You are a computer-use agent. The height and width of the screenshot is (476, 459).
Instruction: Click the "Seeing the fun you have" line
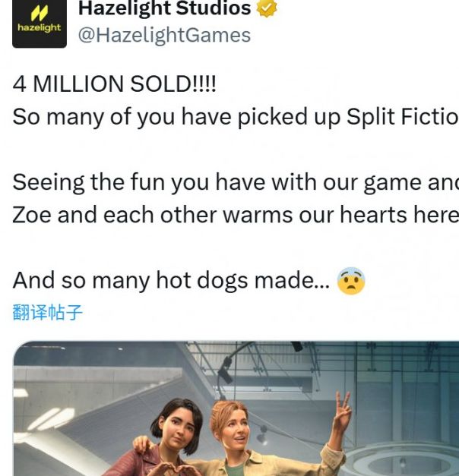point(236,182)
